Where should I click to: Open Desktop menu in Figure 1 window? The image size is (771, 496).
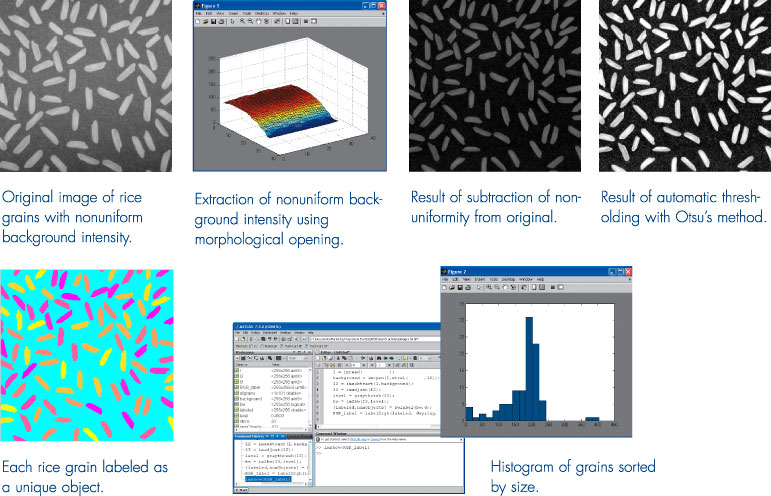[x=262, y=13]
